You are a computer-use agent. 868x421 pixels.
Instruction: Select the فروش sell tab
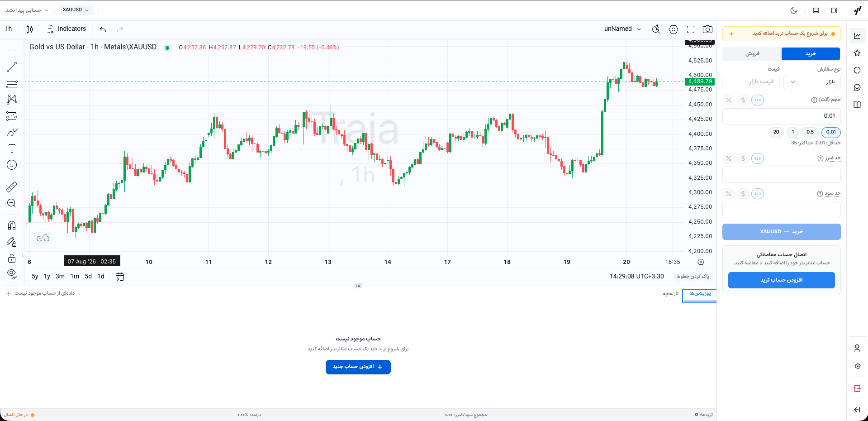[x=752, y=54]
